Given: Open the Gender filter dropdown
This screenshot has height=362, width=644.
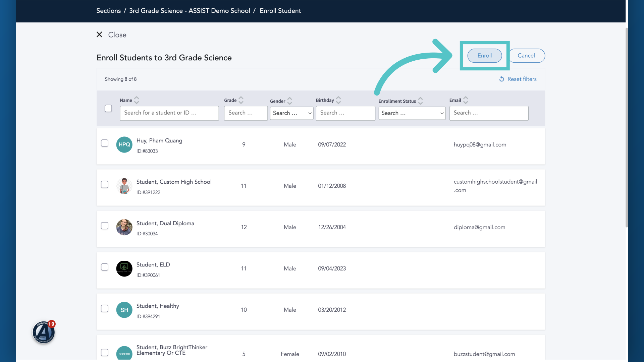Looking at the screenshot, I should click(291, 113).
